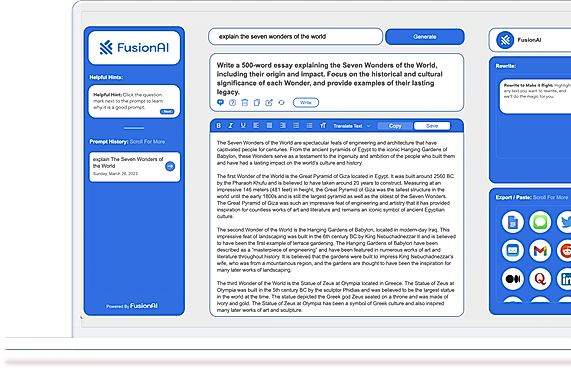Regenerate the prompt with the refresh icon
The image size is (571, 368).
[x=281, y=103]
